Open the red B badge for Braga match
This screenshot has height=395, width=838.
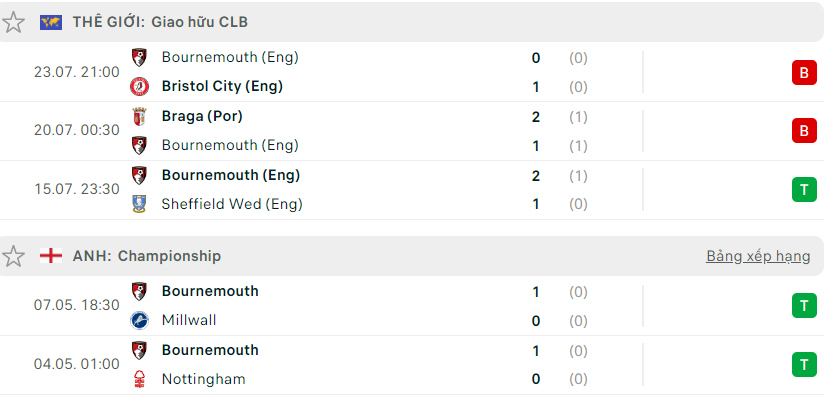(804, 130)
